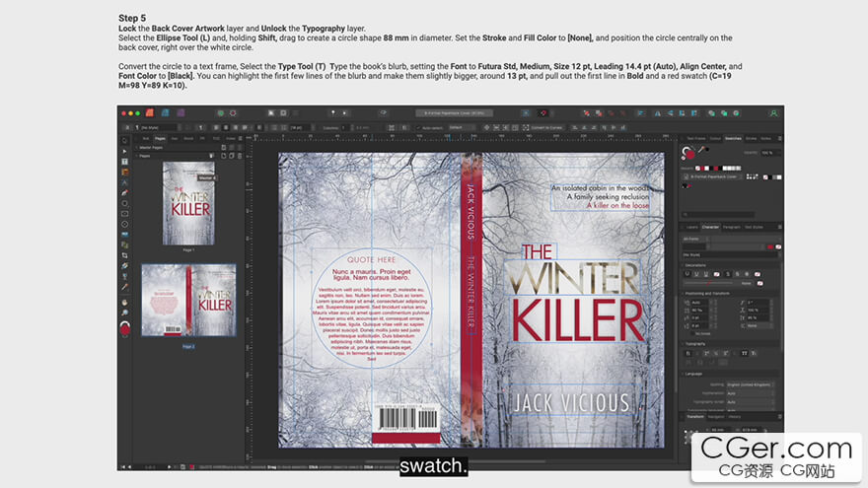Switch to the Photo persona icon
868x488 pixels.
(x=181, y=112)
